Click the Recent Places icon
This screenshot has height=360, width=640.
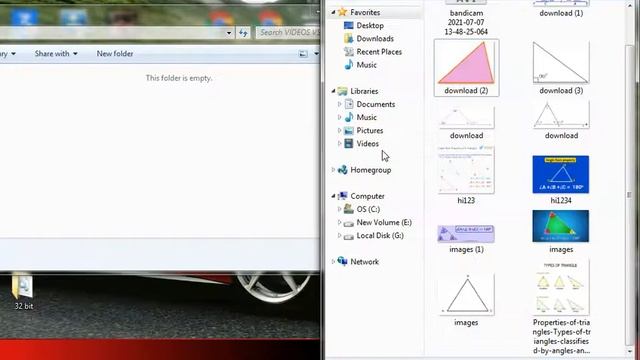point(349,51)
